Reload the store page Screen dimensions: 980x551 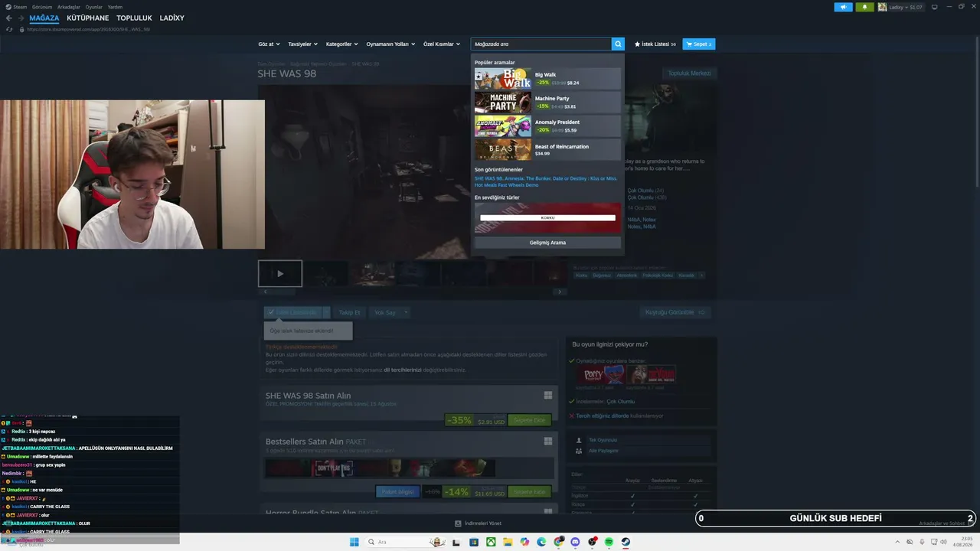click(9, 29)
